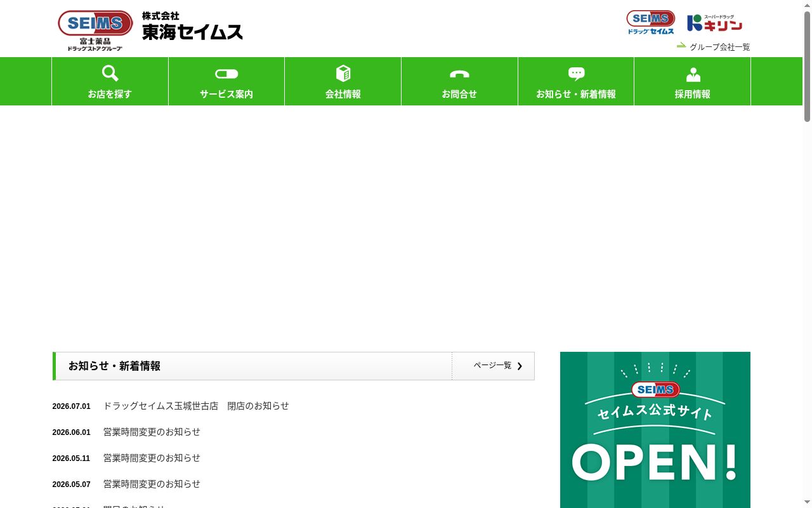Open the スーパードラッグ キリン brand logo
The width and height of the screenshot is (812, 508).
(715, 23)
